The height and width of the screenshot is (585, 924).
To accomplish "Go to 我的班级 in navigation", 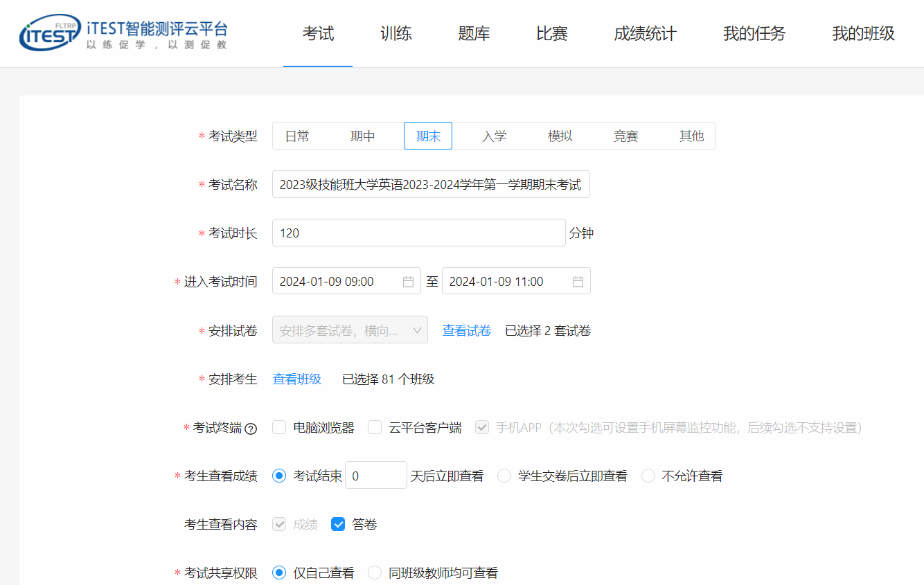I will (863, 33).
